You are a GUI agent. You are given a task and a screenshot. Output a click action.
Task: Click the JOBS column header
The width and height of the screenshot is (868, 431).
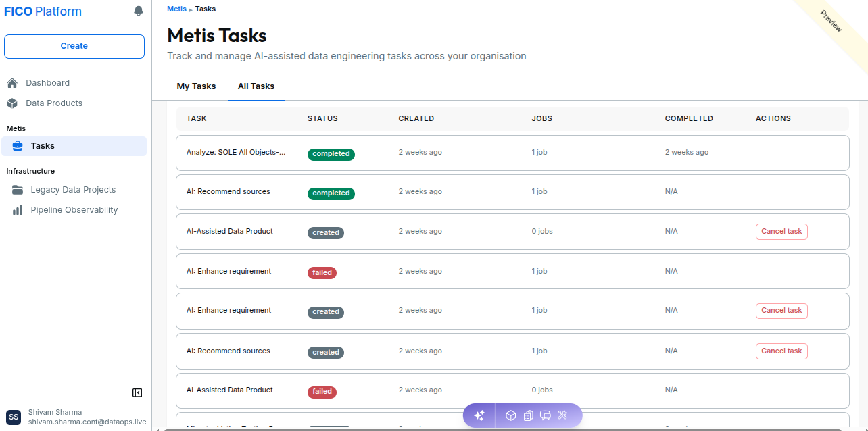coord(542,118)
